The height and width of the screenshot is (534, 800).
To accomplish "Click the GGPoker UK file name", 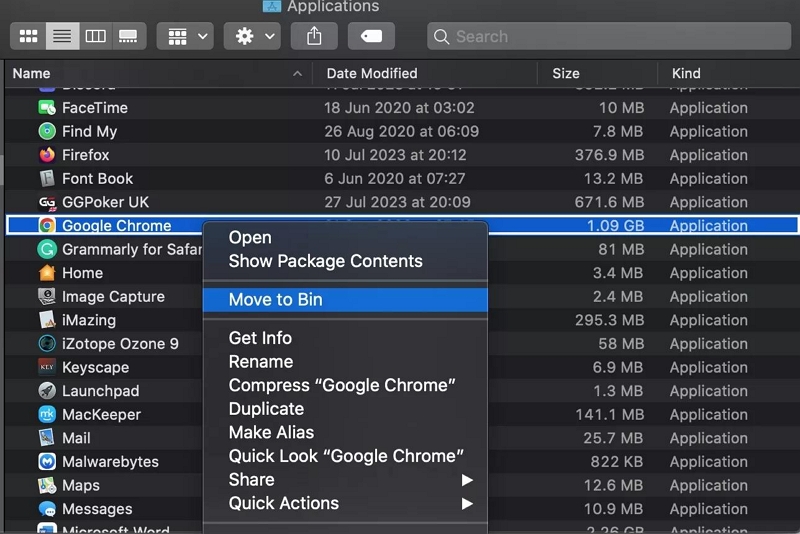I will (106, 202).
